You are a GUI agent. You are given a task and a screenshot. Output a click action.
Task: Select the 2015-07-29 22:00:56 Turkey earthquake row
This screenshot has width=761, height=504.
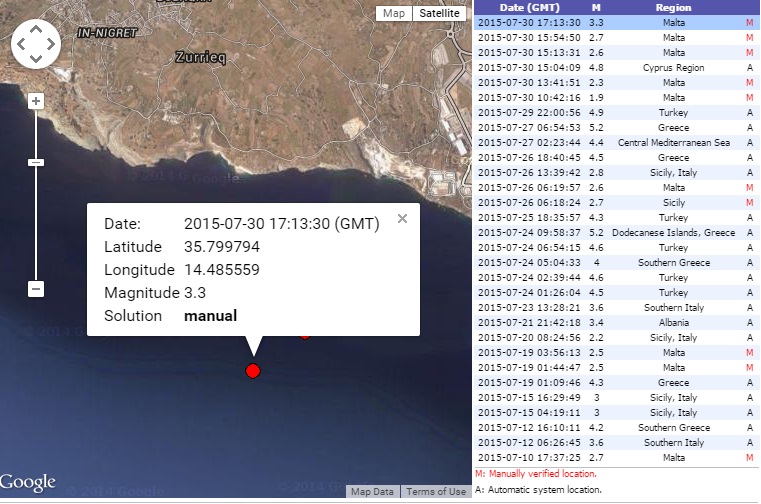pyautogui.click(x=614, y=112)
